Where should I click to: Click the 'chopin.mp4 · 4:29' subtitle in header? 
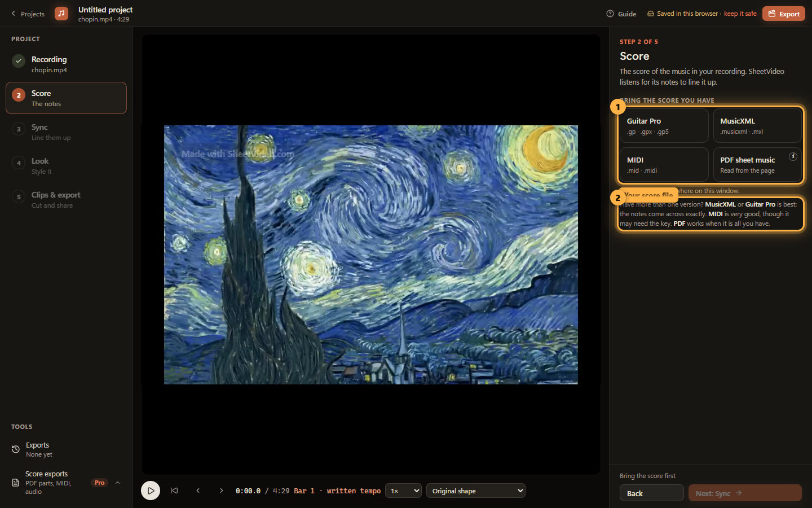[104, 19]
